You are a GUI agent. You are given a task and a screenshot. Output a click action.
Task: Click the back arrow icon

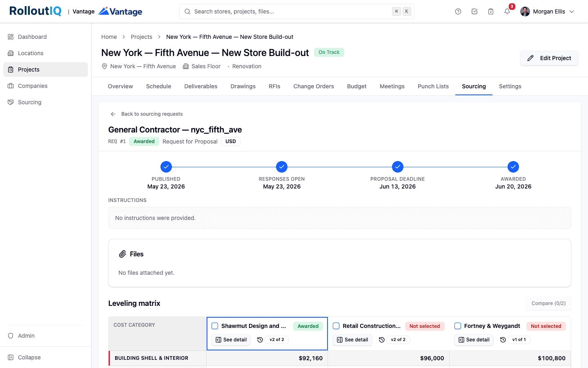113,114
